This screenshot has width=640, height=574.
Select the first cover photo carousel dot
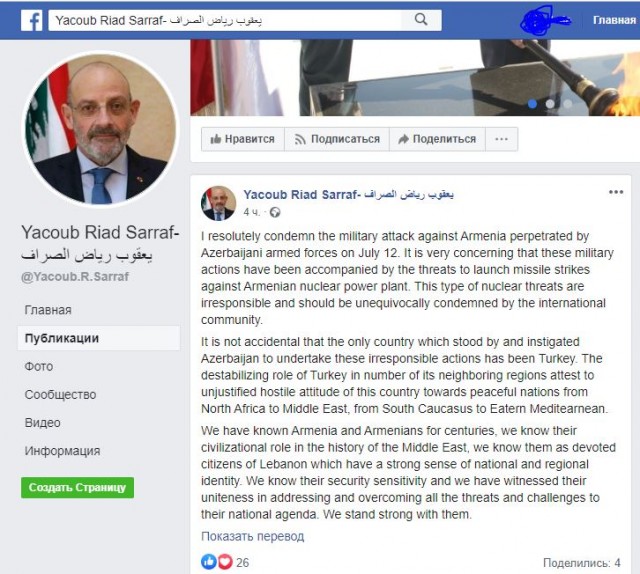tap(532, 104)
